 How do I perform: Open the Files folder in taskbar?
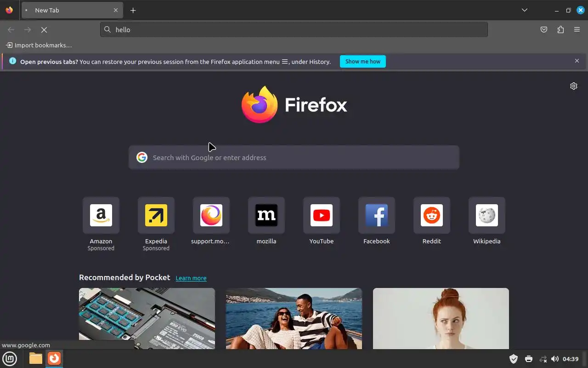coord(36,358)
